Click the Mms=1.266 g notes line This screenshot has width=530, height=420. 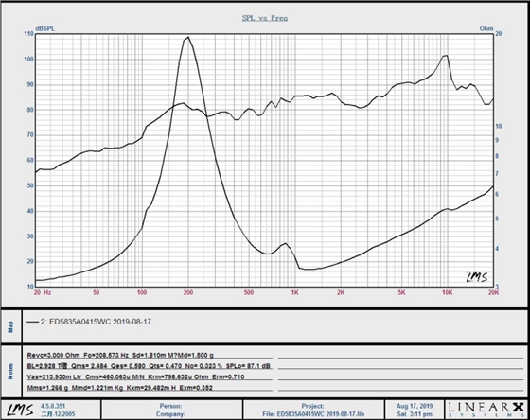[119, 388]
